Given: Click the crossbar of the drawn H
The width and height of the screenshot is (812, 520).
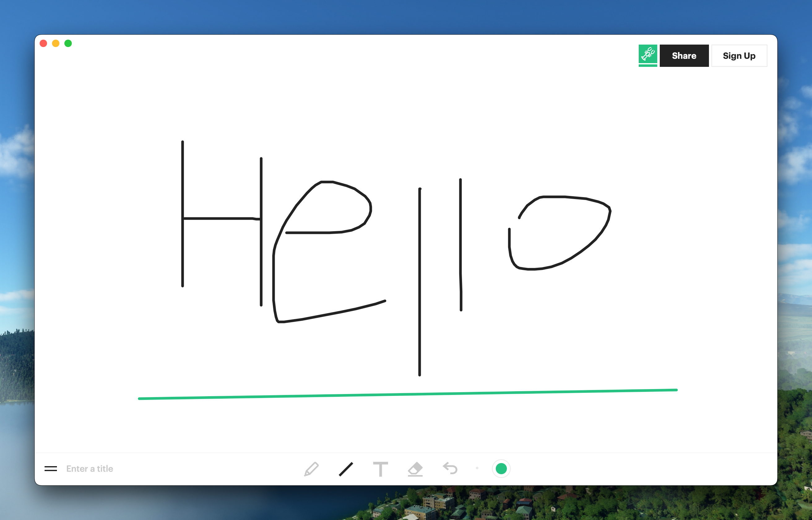Looking at the screenshot, I should [x=219, y=219].
